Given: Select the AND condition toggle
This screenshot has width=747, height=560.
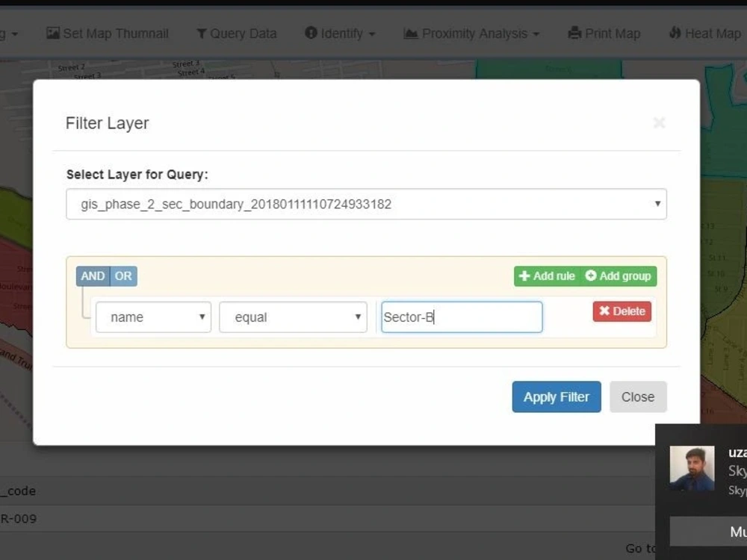Looking at the screenshot, I should tap(93, 276).
